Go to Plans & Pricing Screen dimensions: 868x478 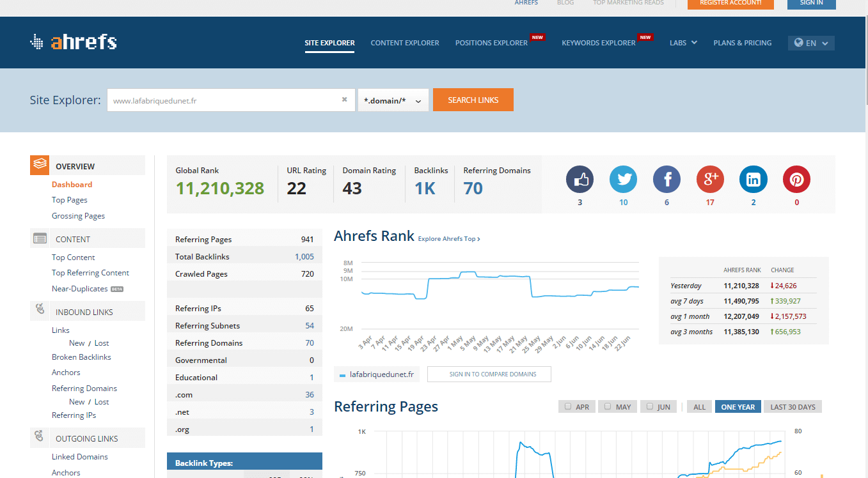click(x=742, y=43)
